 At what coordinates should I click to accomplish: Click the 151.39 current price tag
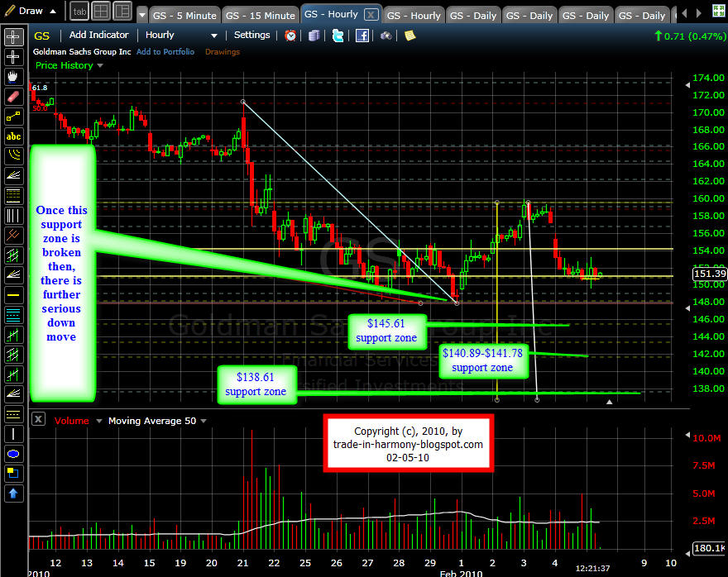click(709, 274)
